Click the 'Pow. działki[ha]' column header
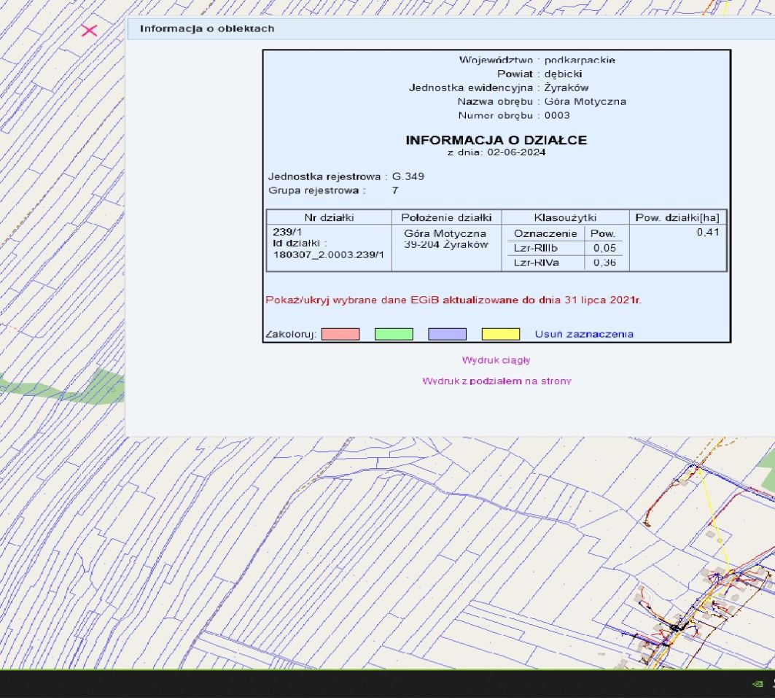The width and height of the screenshot is (775, 700). click(x=677, y=217)
